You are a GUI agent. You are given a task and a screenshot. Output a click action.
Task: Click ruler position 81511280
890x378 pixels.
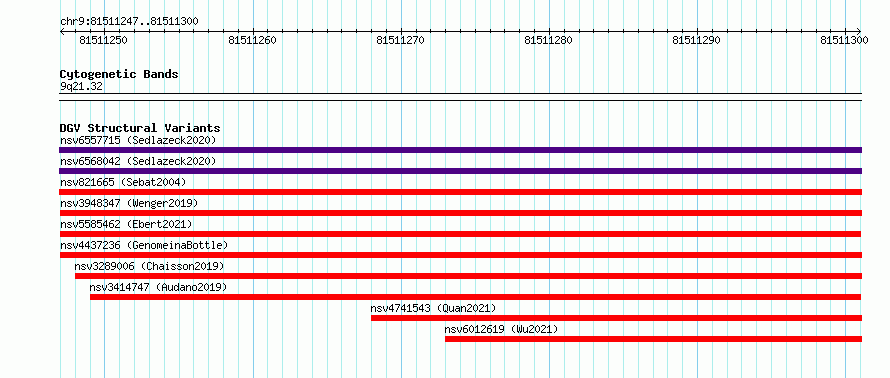[x=549, y=40]
